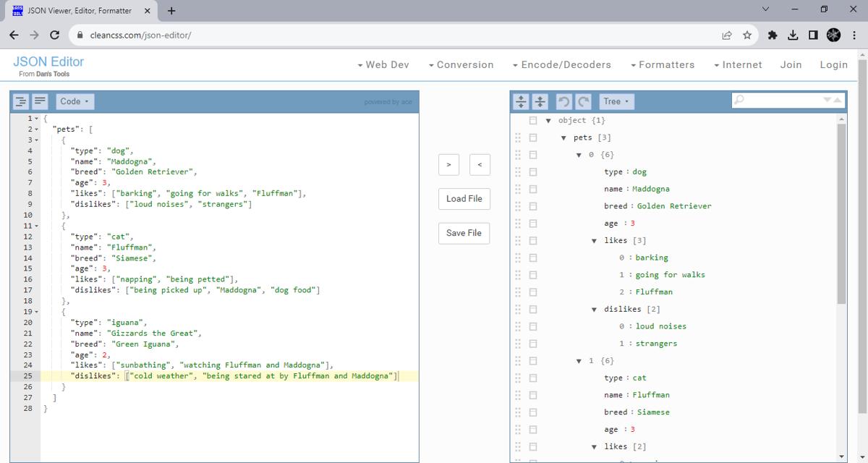Open the Formatters menu
Image resolution: width=868 pixels, height=463 pixels.
click(x=663, y=64)
